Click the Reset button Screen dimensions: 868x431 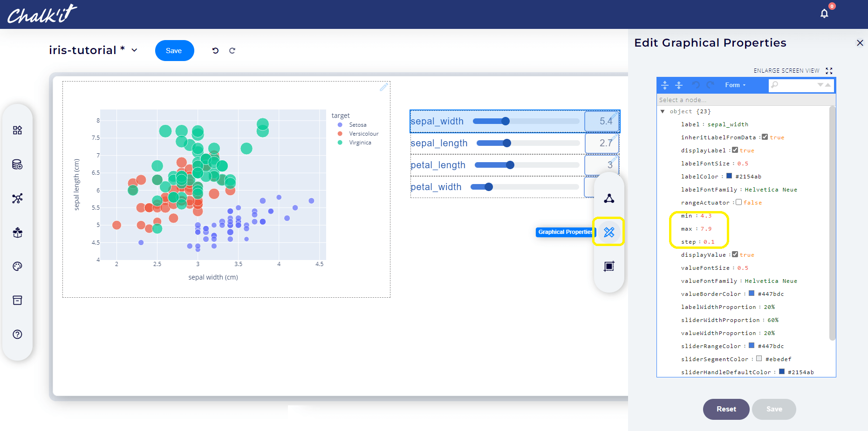(726, 409)
